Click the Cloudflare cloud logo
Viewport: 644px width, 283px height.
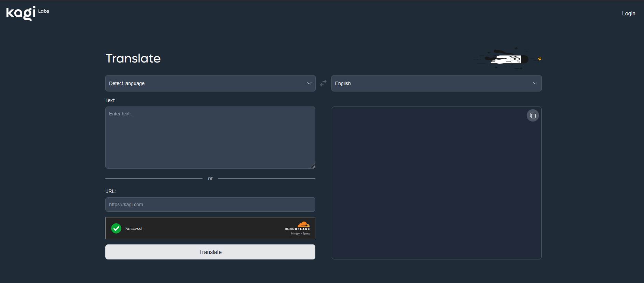coord(303,224)
